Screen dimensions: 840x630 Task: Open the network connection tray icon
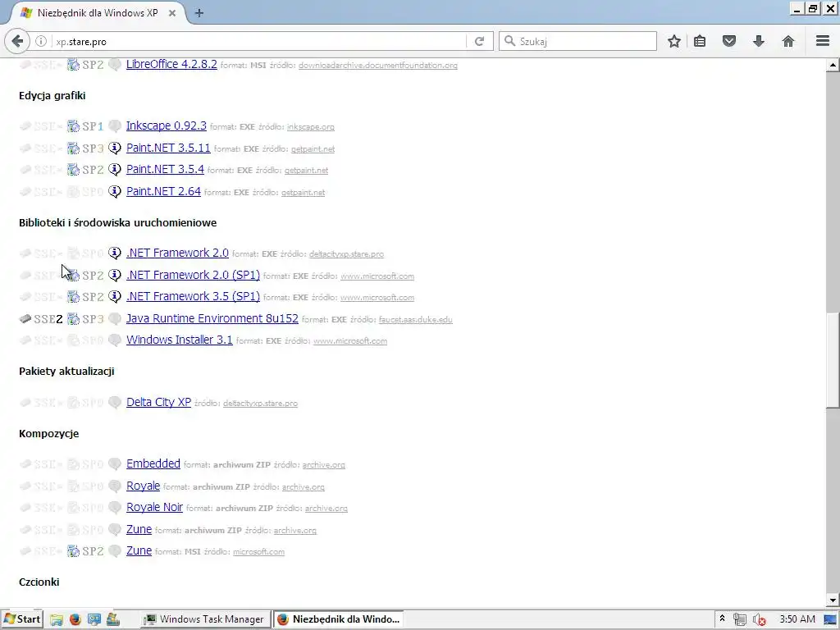[x=740, y=619]
